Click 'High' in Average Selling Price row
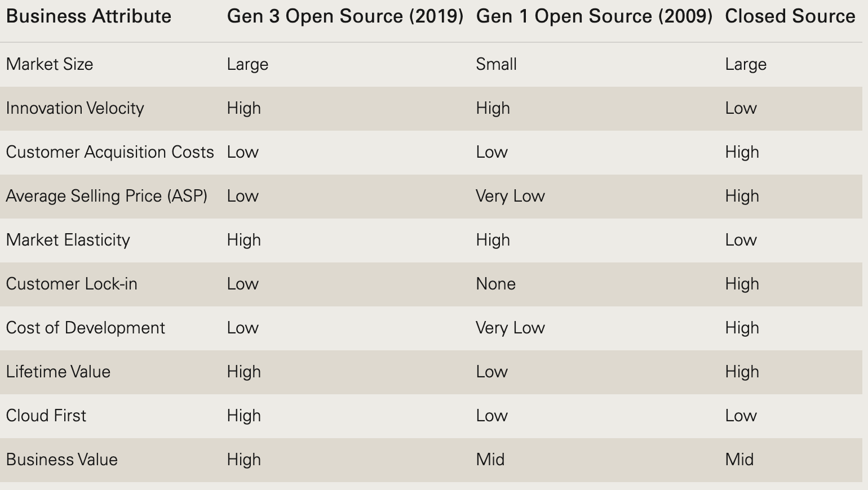Image resolution: width=868 pixels, height=490 pixels. (x=742, y=196)
